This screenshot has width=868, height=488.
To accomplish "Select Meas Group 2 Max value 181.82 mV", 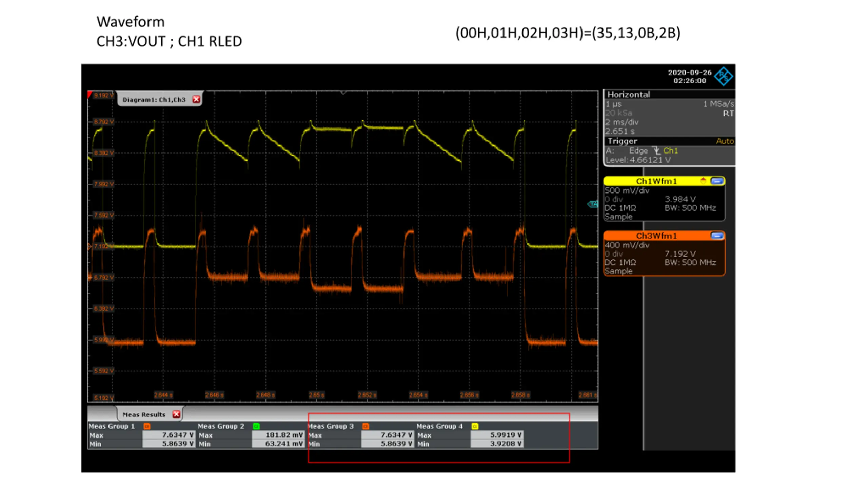I will coord(278,435).
